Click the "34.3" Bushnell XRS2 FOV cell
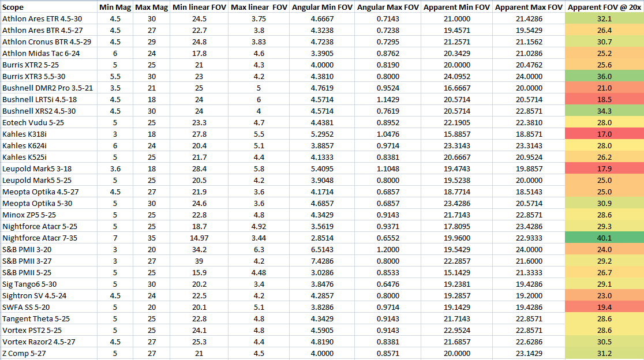Viewport: 644px width, 360px height. [x=605, y=111]
